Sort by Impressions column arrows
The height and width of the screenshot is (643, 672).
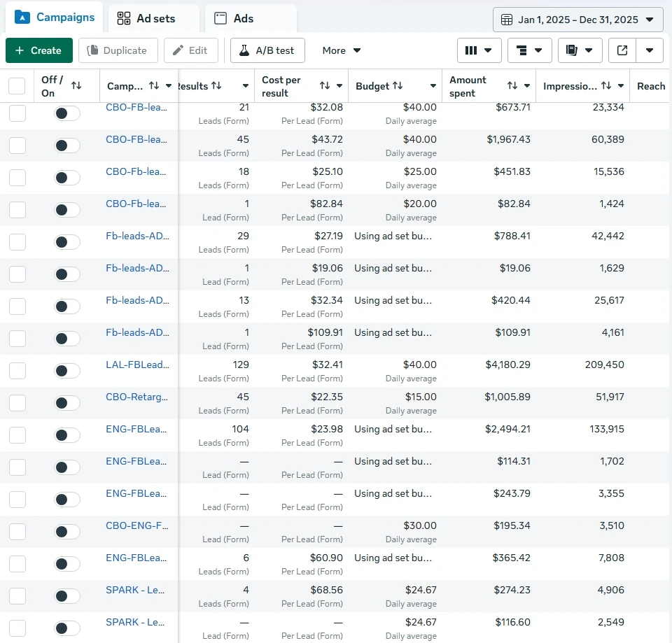coord(606,85)
